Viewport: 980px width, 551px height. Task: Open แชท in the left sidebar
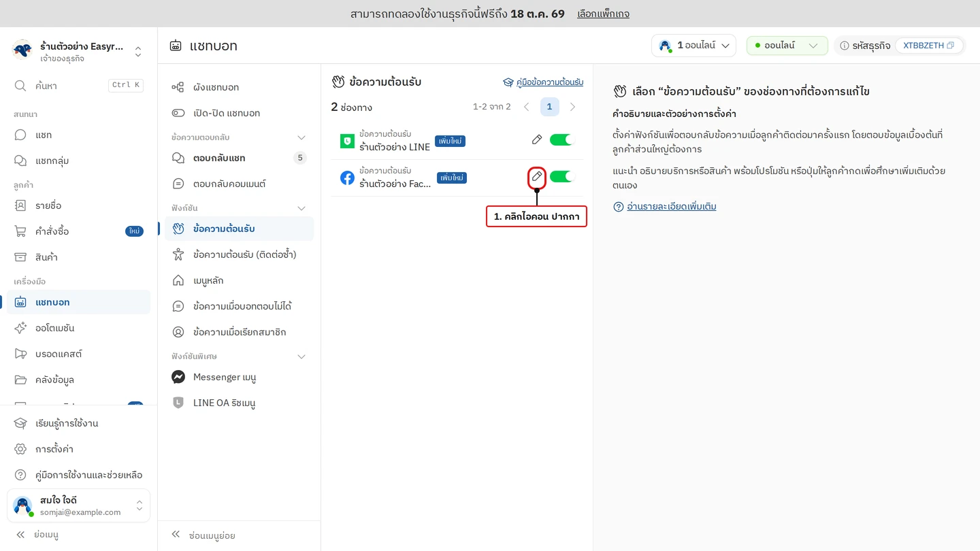point(78,135)
